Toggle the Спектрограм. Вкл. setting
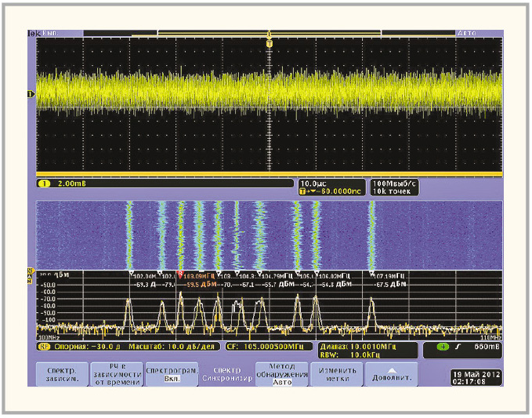 point(172,373)
